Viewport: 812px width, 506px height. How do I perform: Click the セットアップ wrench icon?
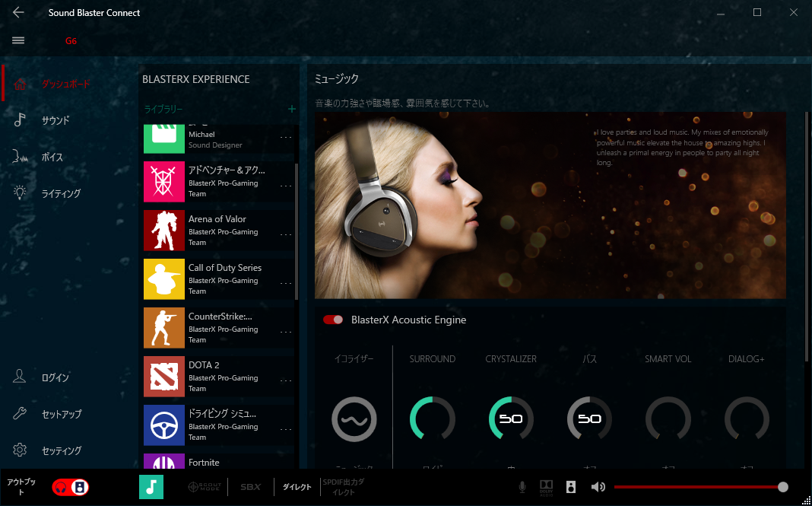tap(20, 413)
